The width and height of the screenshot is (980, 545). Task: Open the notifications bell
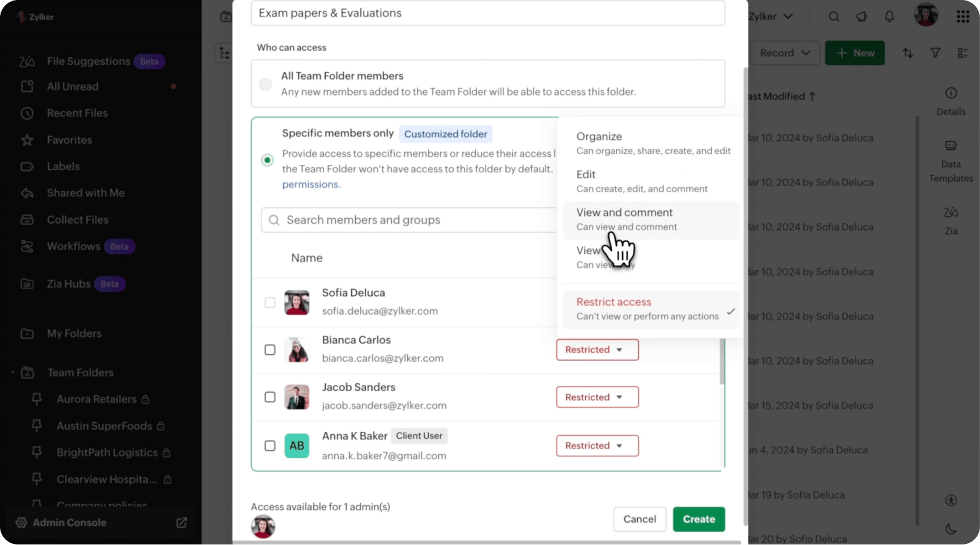pyautogui.click(x=889, y=17)
